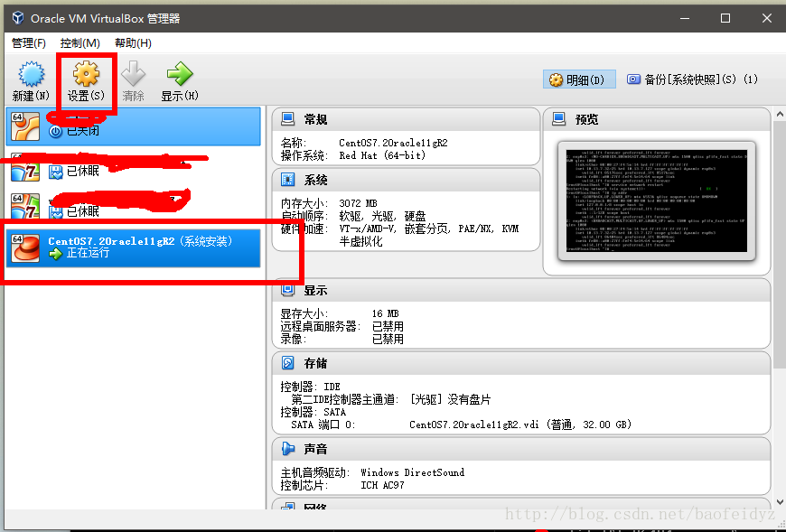Click the second Windows 7 VM icon in the list
The height and width of the screenshot is (532, 786).
25,207
